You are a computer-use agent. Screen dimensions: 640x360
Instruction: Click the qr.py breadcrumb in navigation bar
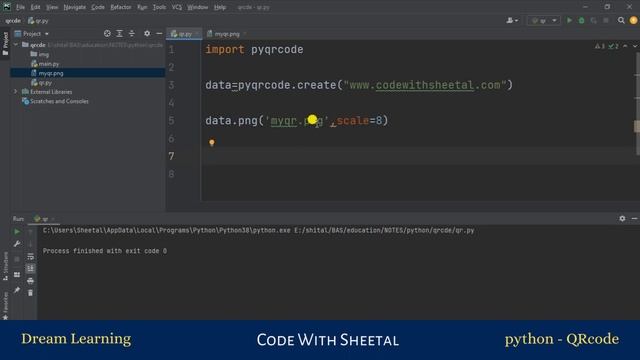[38, 20]
